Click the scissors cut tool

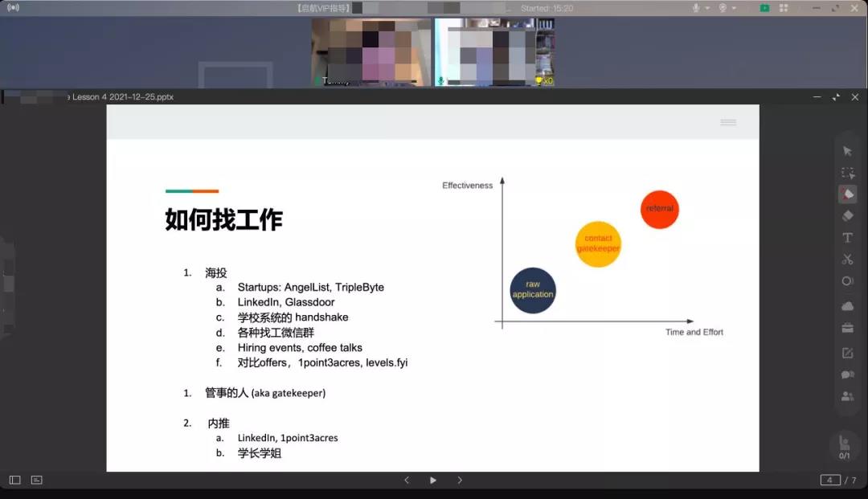847,260
